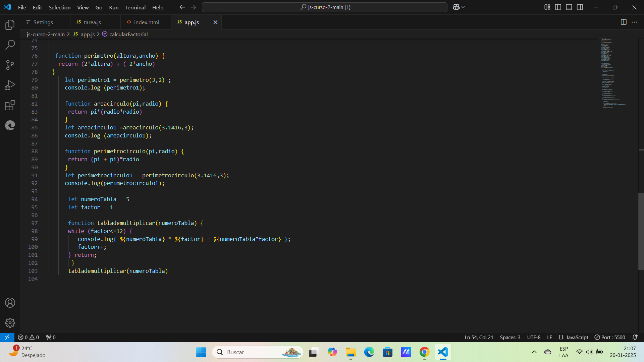Toggle the Run and Debug icon

[10, 85]
